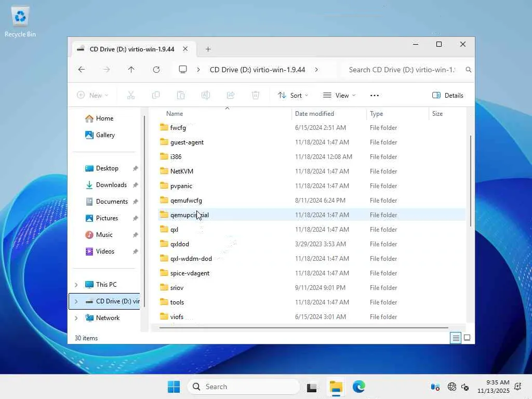Image resolution: width=532 pixels, height=399 pixels.
Task: Click the pin icon next to Downloads
Action: [x=136, y=185]
